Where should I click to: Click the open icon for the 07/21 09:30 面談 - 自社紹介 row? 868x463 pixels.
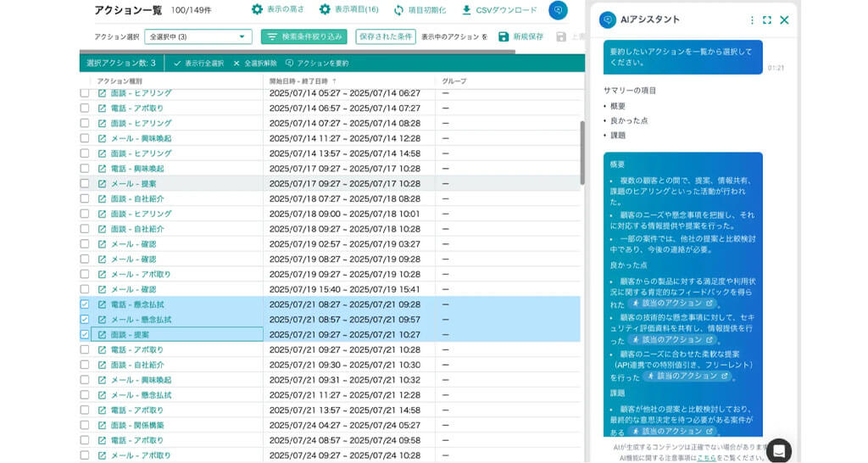102,365
